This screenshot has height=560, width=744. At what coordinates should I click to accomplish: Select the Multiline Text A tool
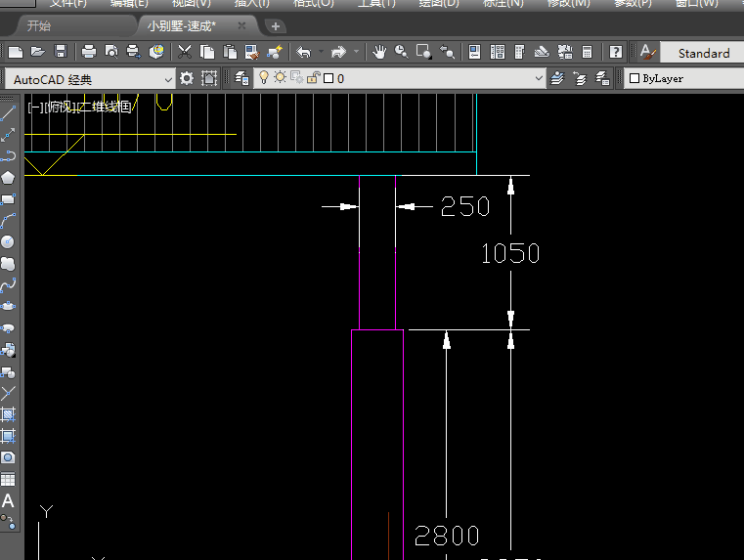(x=8, y=500)
